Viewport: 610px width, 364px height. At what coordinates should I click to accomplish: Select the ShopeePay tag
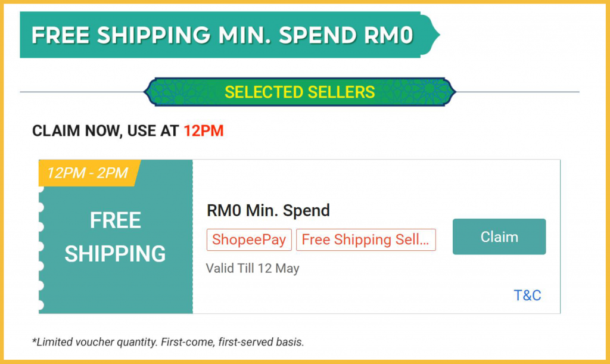click(250, 240)
